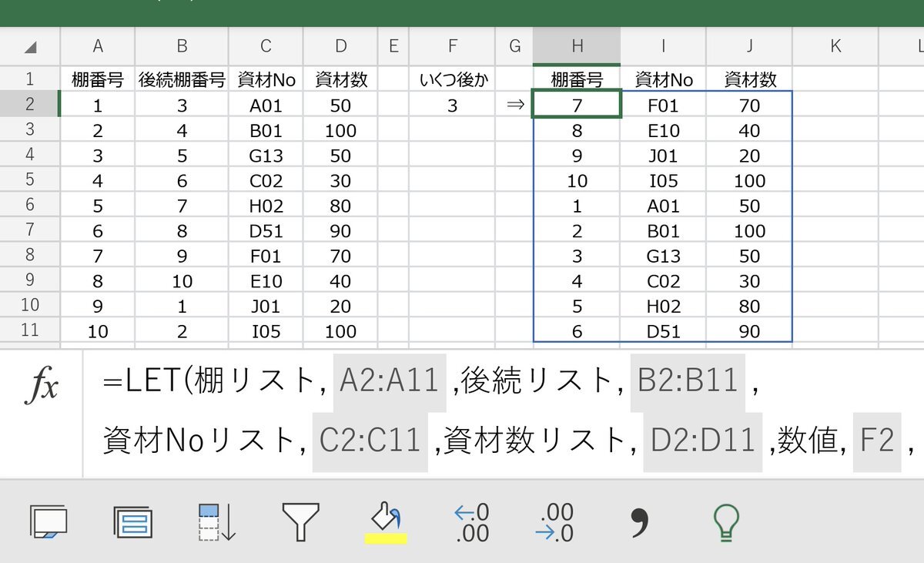Select column H header
This screenshot has height=563, width=924.
coord(577,46)
